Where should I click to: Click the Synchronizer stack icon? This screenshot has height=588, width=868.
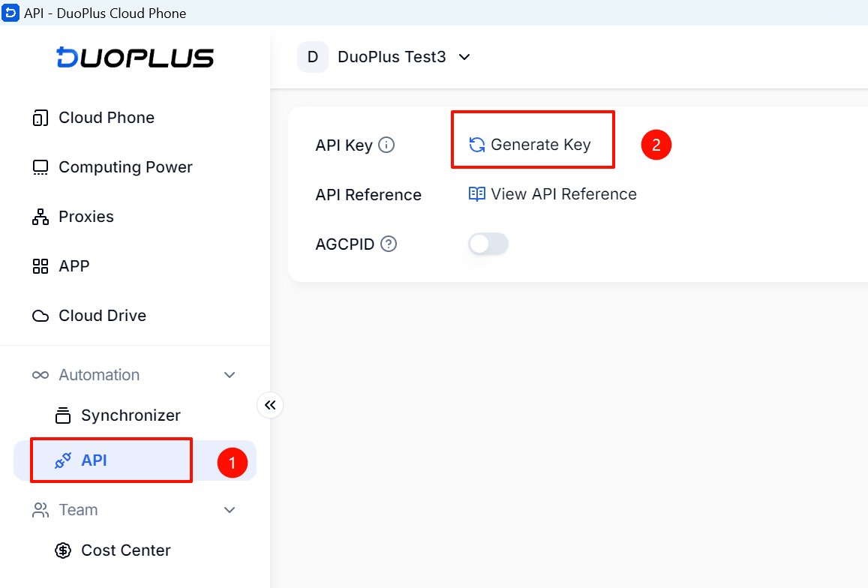click(63, 415)
